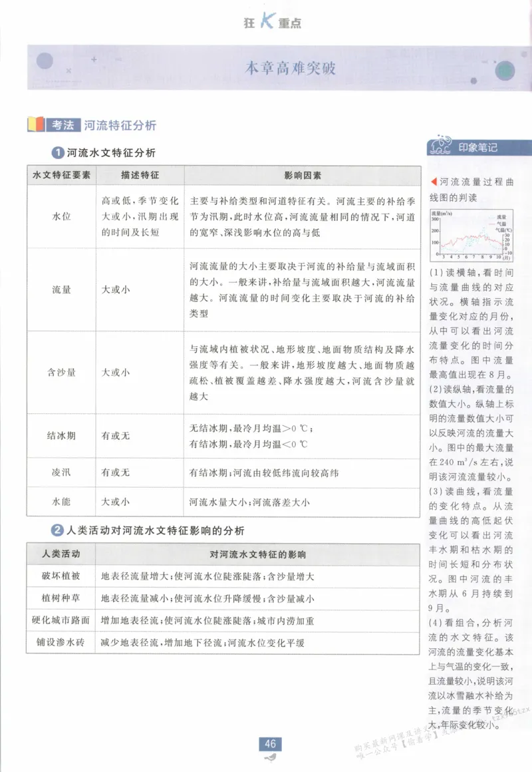532x772 pixels.
Task: Select the 含沙量 row label
Action: point(62,372)
